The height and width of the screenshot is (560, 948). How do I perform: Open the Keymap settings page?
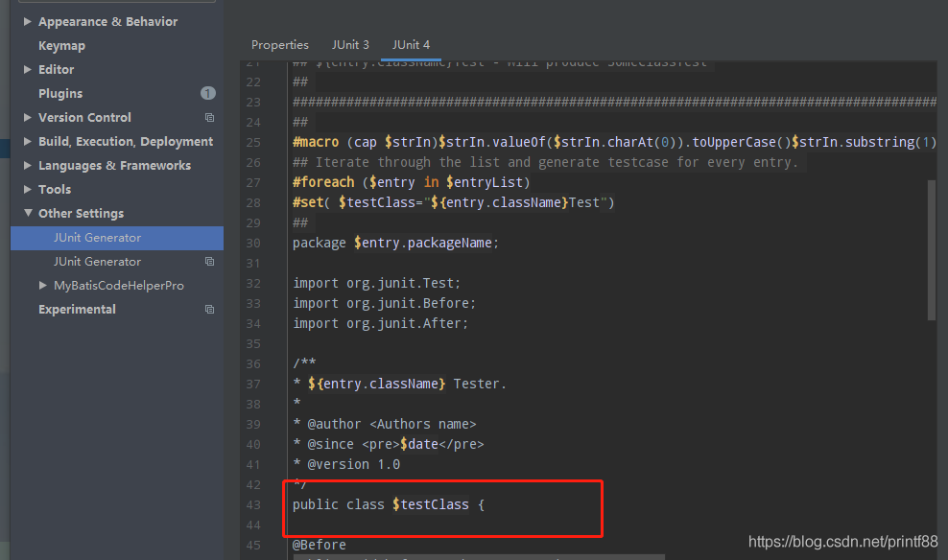(x=61, y=46)
